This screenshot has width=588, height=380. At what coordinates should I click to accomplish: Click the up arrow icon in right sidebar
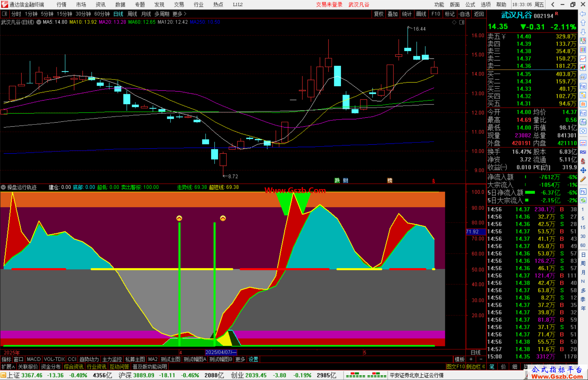click(x=583, y=23)
